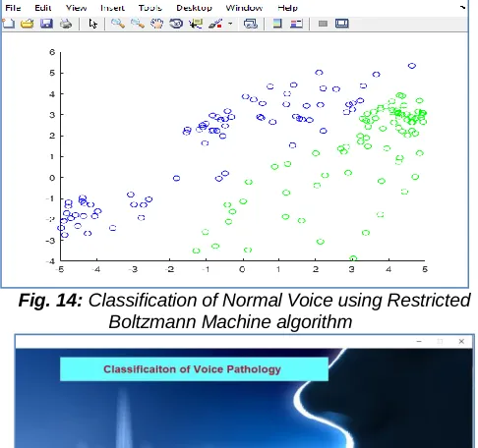Maximize the Voice Pathology window
The width and height of the screenshot is (478, 448).
440,342
